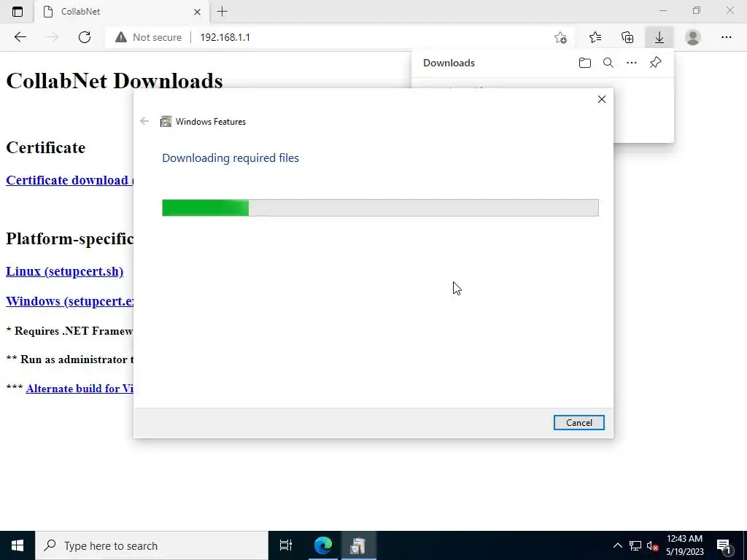
Task: Show hidden system tray icons
Action: [617, 545]
